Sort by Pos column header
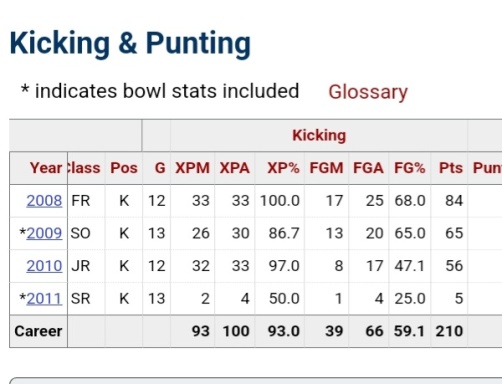Viewport: 502px width, 384px height. point(124,168)
